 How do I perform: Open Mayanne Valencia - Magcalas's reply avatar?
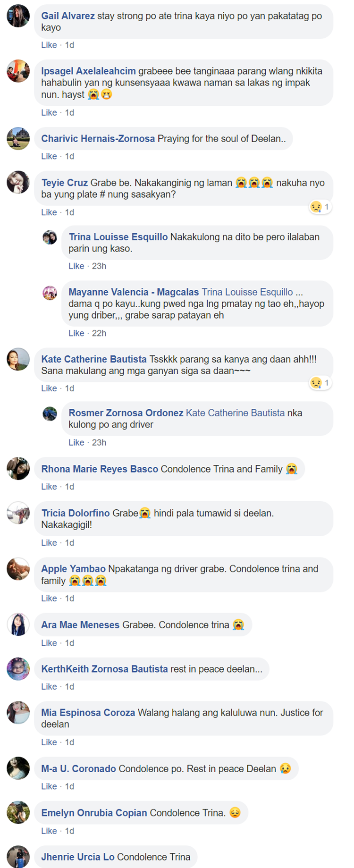point(50,292)
